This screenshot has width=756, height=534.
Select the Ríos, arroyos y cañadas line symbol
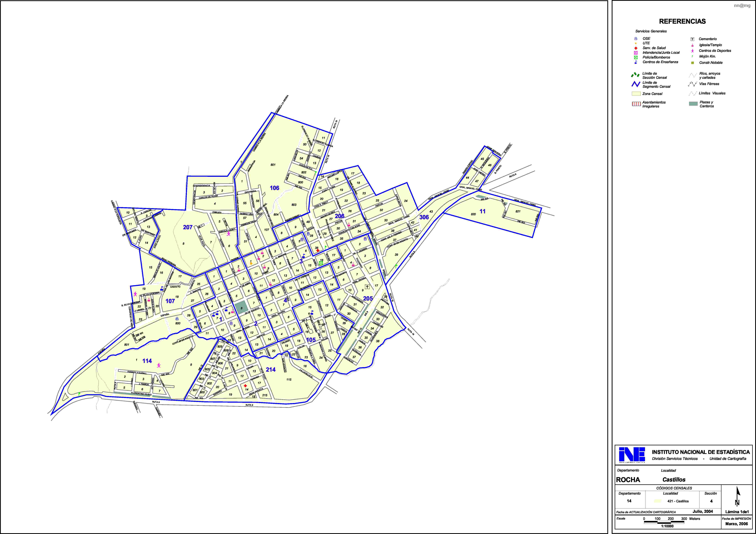pyautogui.click(x=692, y=75)
